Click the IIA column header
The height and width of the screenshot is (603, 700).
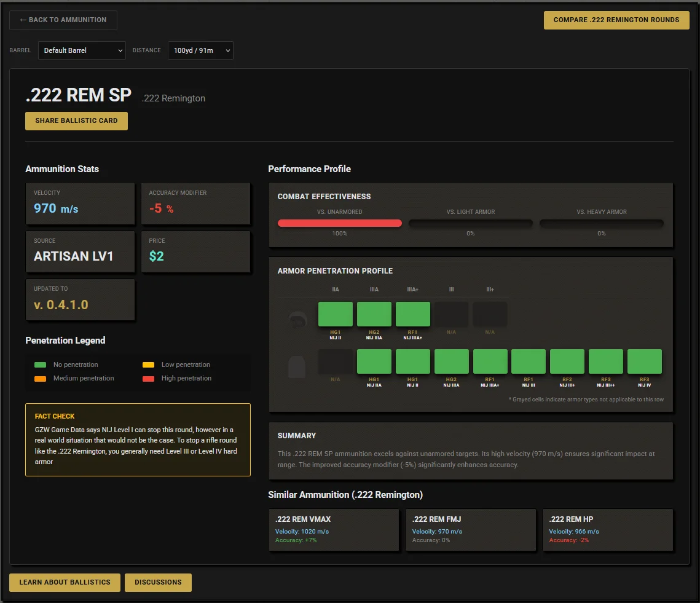click(336, 290)
